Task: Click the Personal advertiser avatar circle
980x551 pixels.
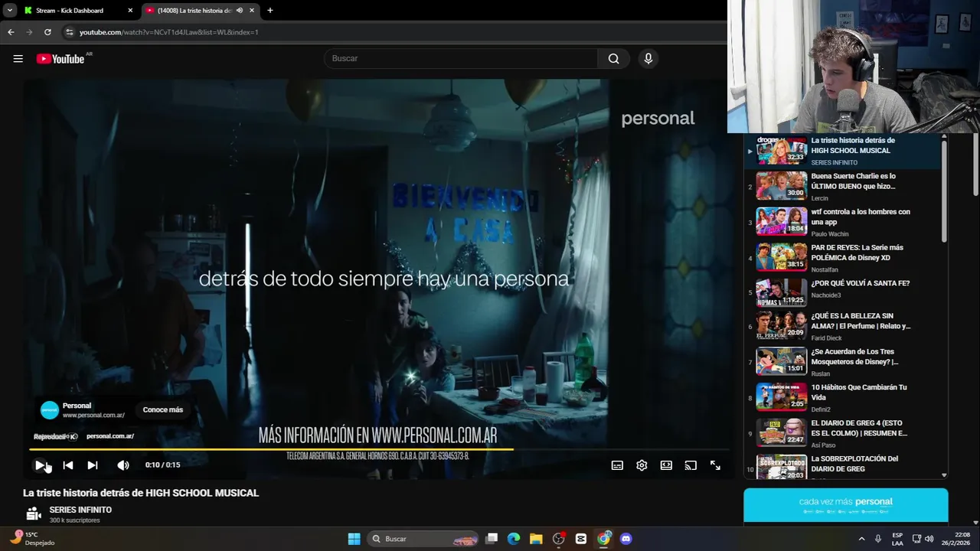Action: [50, 410]
